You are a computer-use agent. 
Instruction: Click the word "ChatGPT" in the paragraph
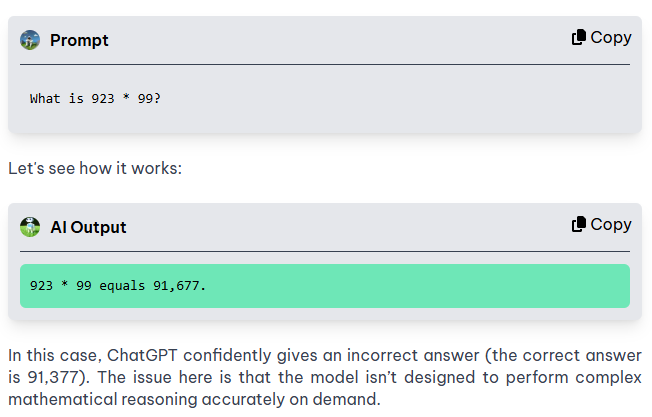point(142,356)
